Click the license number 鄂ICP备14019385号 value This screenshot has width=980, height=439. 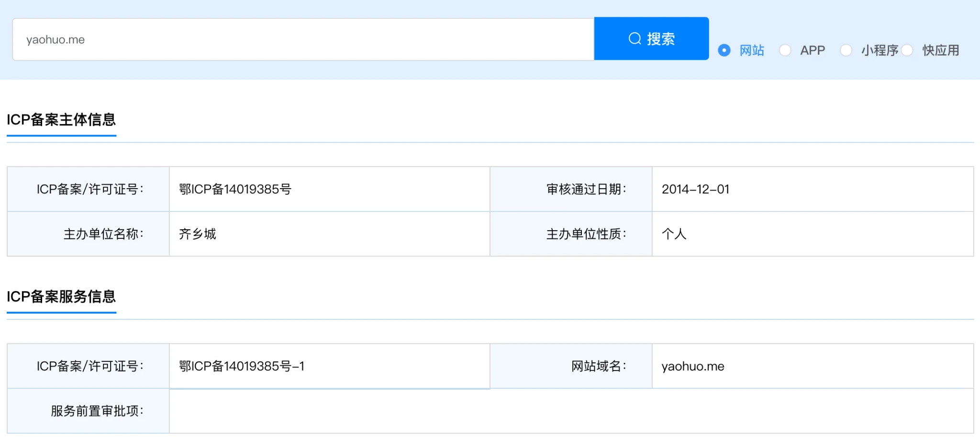click(235, 190)
